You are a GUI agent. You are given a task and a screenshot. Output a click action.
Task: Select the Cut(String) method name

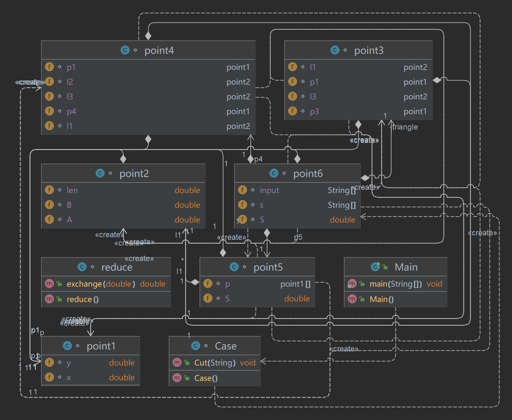(215, 363)
